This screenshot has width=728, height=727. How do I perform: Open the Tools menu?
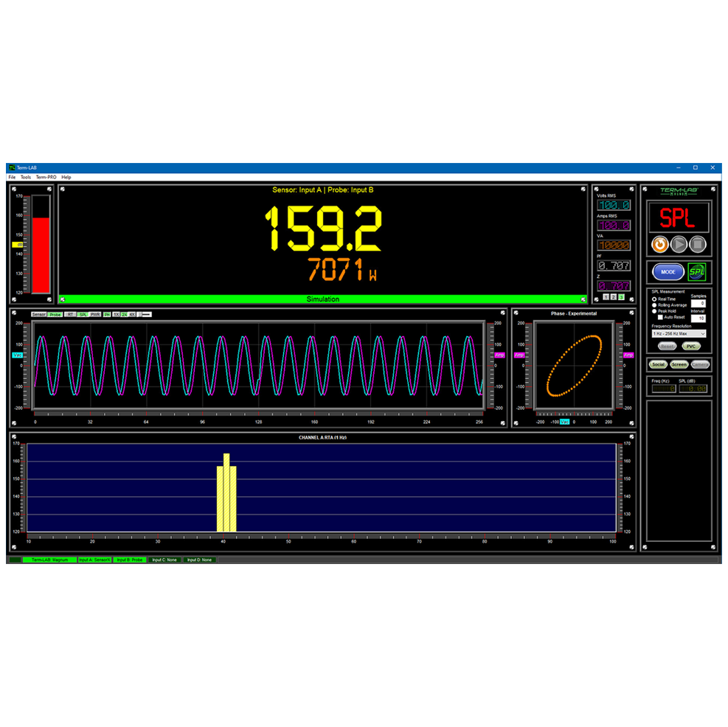pyautogui.click(x=24, y=177)
